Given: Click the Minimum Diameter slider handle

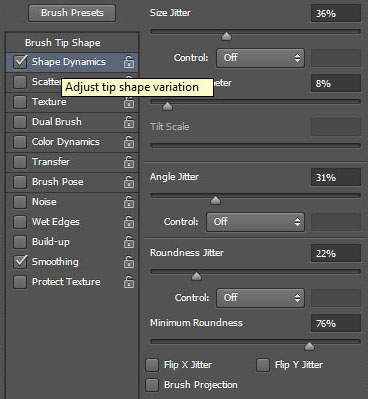Looking at the screenshot, I should [x=167, y=106].
